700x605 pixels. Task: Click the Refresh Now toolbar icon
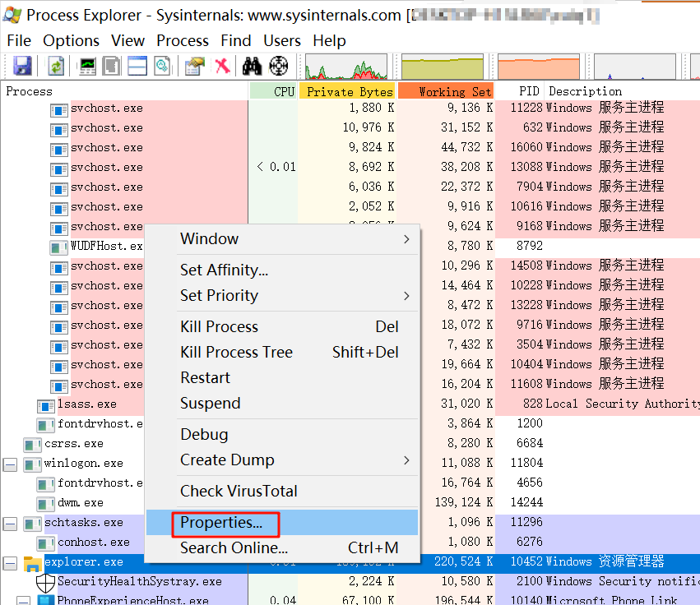pyautogui.click(x=56, y=66)
